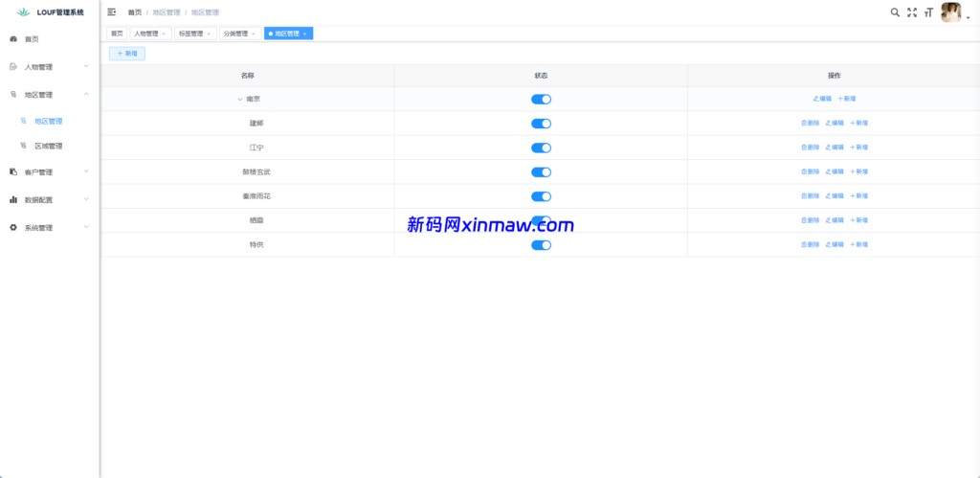Switch to the 标签管理 tab
The image size is (980, 478).
click(x=191, y=34)
